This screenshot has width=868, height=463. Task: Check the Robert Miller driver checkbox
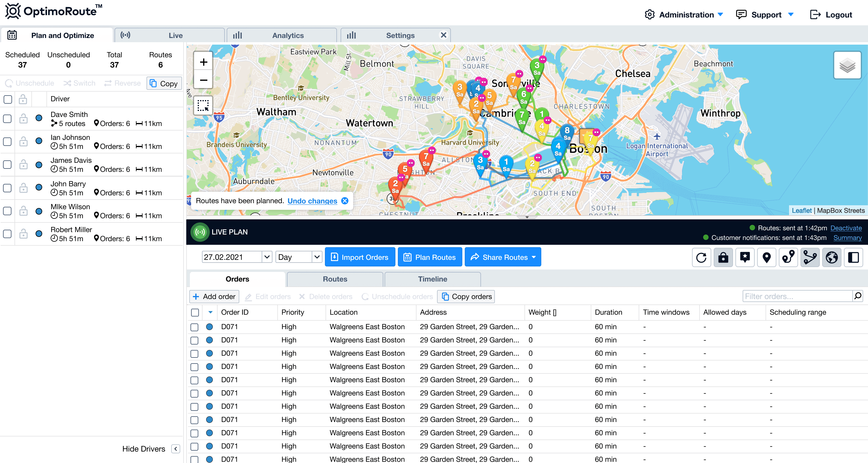[x=8, y=234]
